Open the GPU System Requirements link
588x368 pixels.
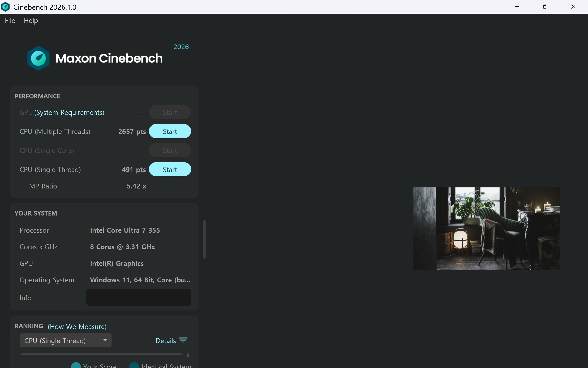pos(69,112)
